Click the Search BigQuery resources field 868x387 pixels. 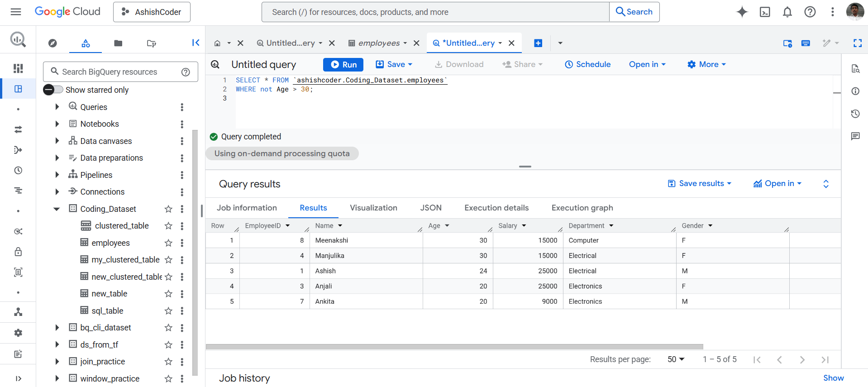coord(120,72)
